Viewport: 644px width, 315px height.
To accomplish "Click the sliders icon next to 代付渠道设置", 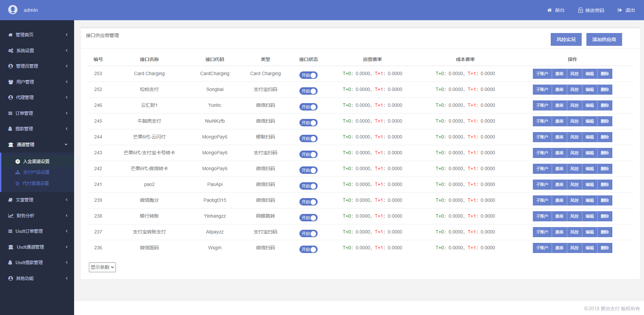I will [18, 183].
